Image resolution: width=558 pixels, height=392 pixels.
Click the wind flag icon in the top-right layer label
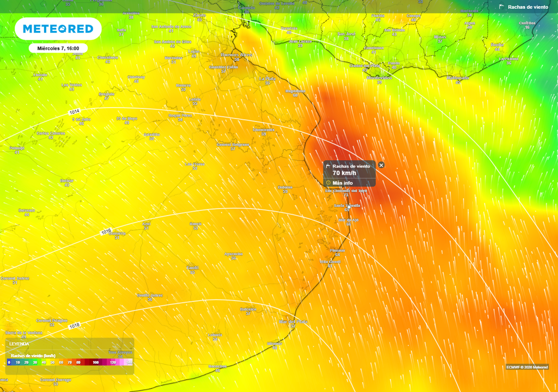pos(502,7)
